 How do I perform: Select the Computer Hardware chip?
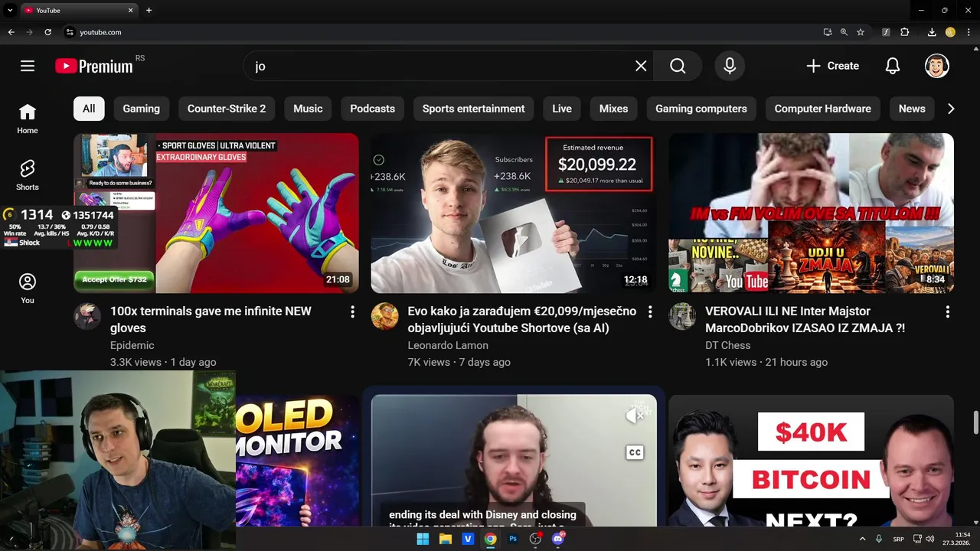(823, 109)
